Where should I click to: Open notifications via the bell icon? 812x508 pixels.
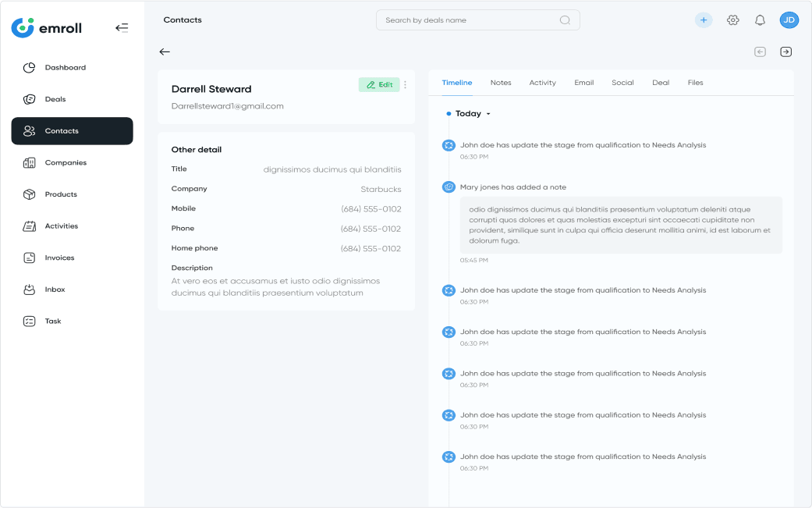click(x=760, y=20)
